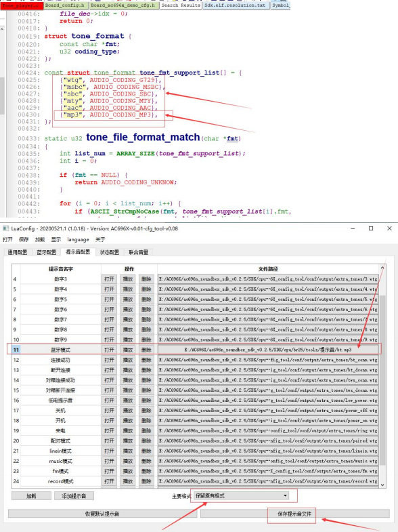Click 打开 for the 来电 row

point(109,431)
